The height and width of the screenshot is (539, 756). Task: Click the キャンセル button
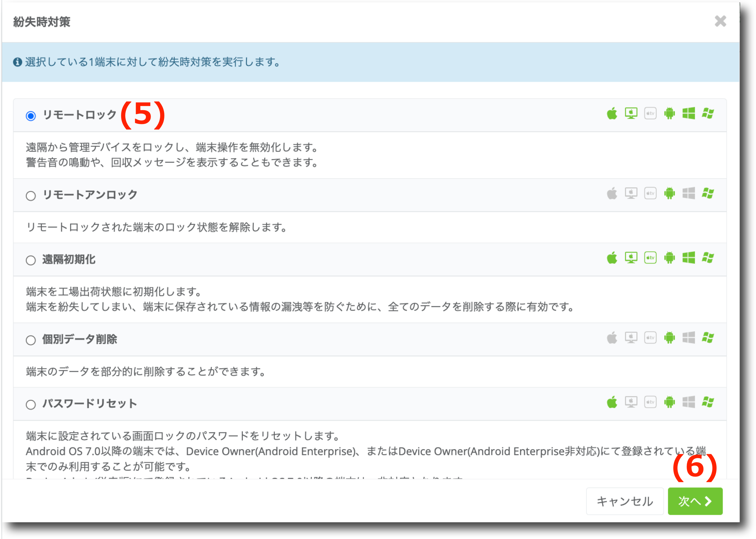[x=625, y=501]
